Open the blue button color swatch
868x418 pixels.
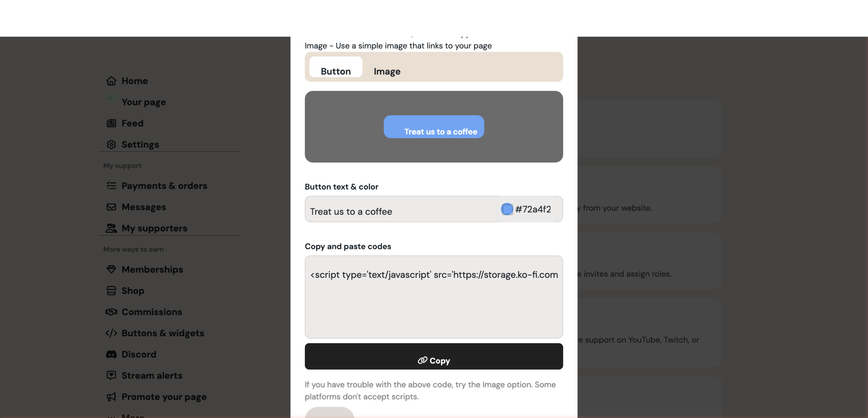(507, 209)
